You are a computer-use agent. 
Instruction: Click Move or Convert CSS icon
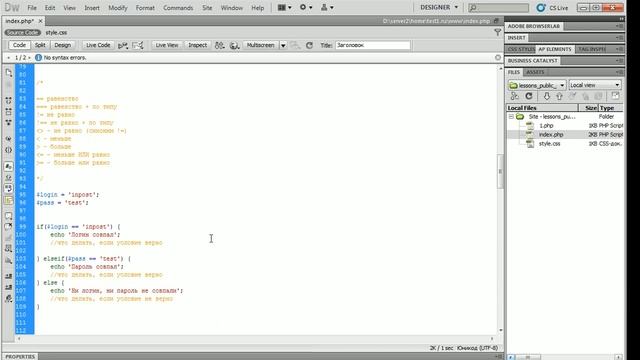(x=9, y=260)
